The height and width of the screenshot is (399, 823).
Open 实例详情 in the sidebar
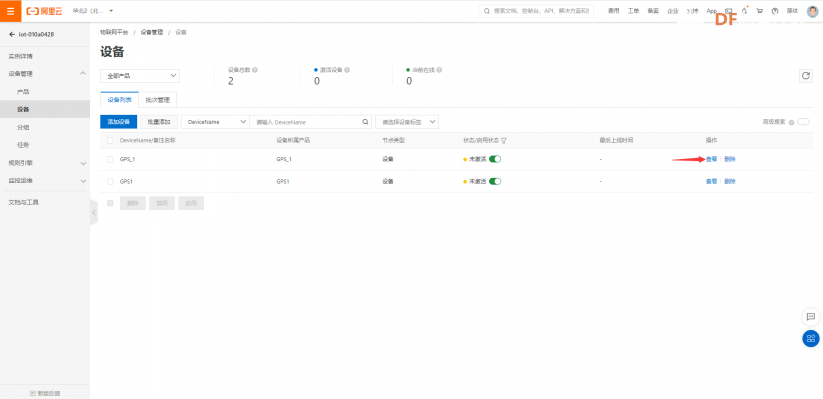tap(21, 56)
